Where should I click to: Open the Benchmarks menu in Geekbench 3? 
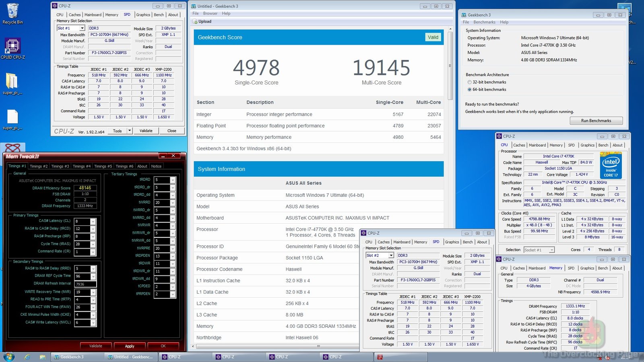(x=484, y=22)
